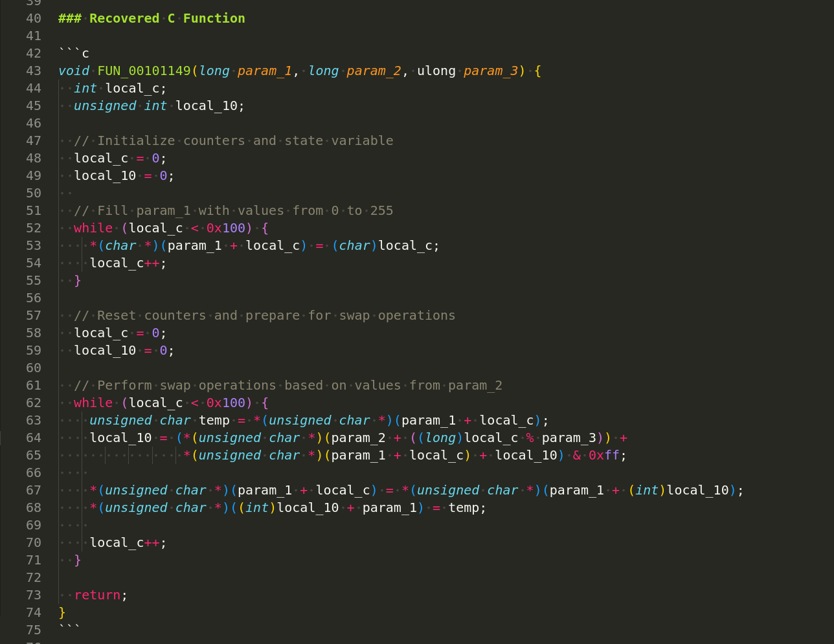Viewport: 834px width, 644px height.
Task: Click the opening code fence "```c"
Action: pos(74,53)
